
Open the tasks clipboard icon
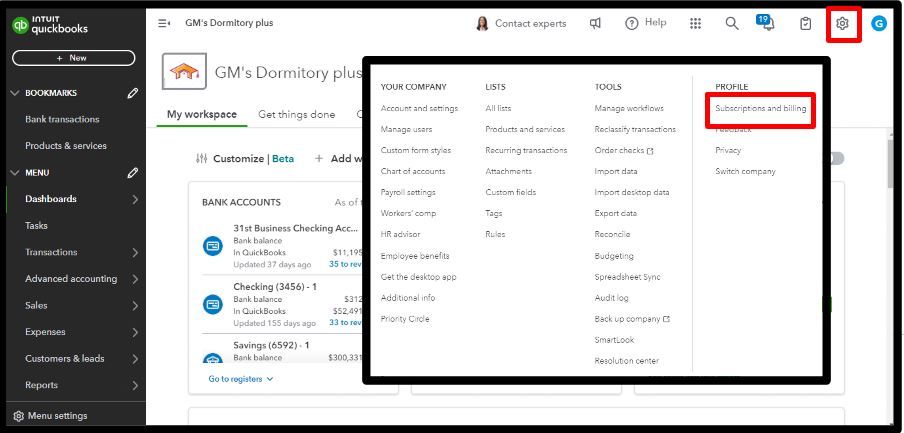pyautogui.click(x=805, y=24)
